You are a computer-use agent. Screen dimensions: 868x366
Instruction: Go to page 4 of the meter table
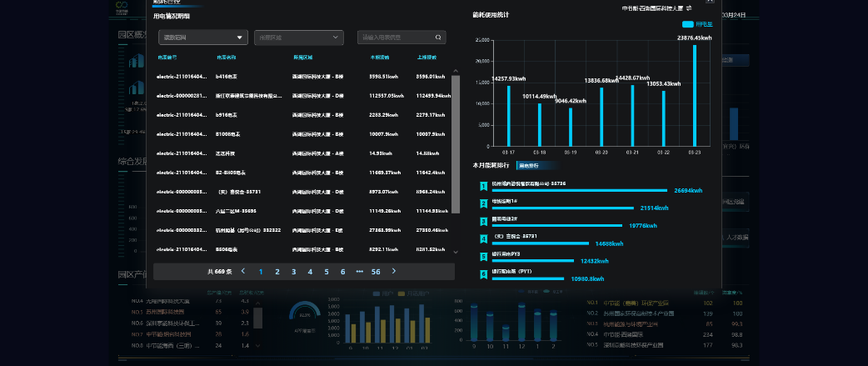tap(310, 272)
